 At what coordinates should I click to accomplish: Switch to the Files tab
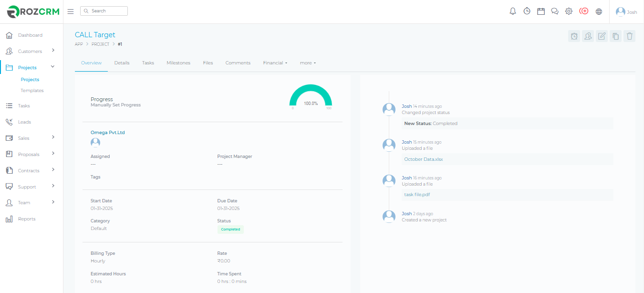tap(208, 63)
